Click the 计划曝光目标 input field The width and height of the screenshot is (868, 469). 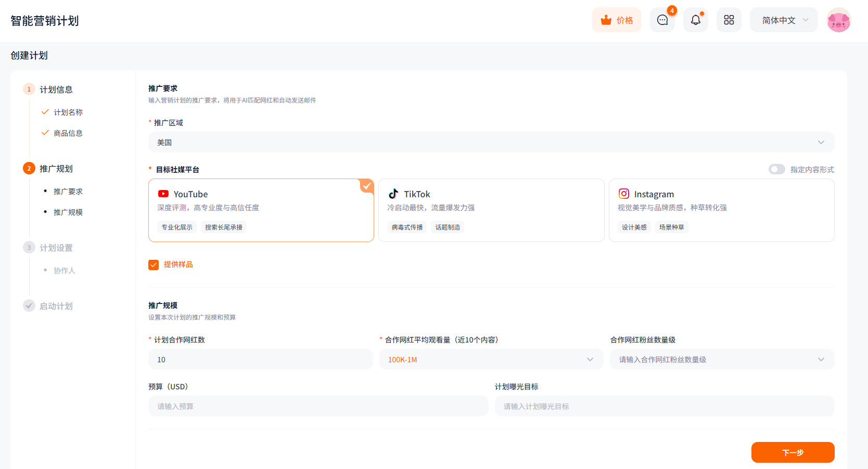tap(664, 407)
